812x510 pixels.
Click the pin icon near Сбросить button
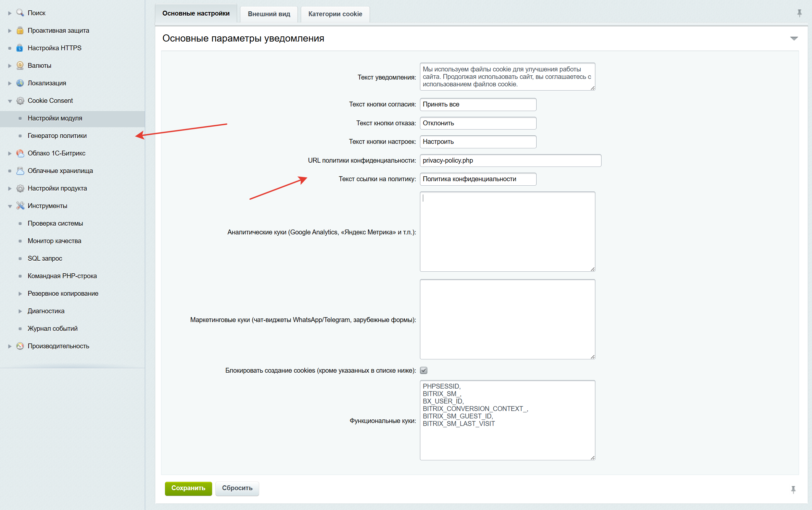point(793,490)
